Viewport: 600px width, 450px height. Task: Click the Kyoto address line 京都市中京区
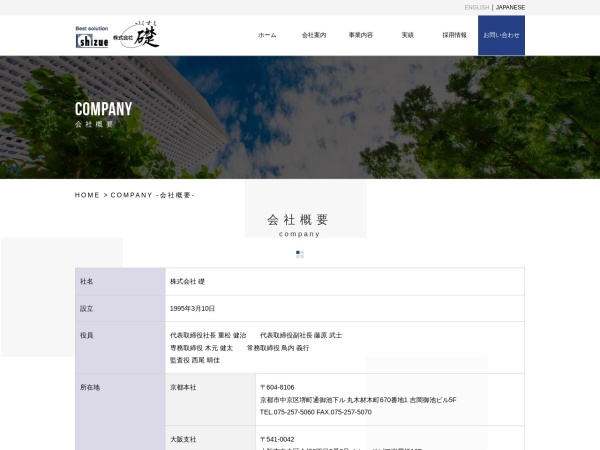[358, 400]
